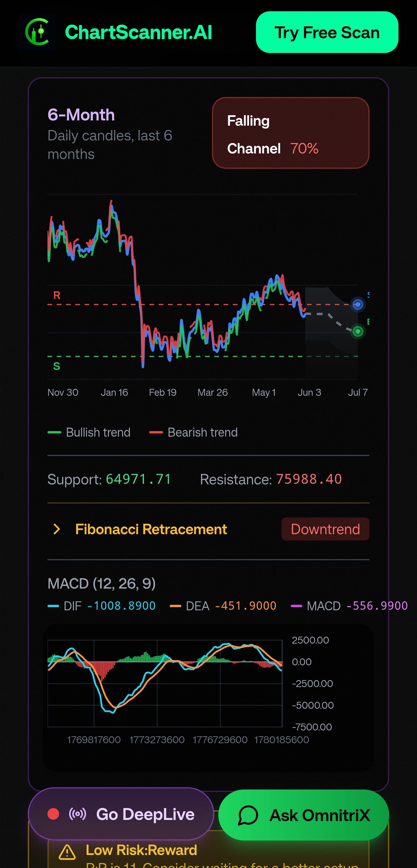Select the Jul 7 date axis label
Viewport: 417px width, 868px height.
[358, 392]
